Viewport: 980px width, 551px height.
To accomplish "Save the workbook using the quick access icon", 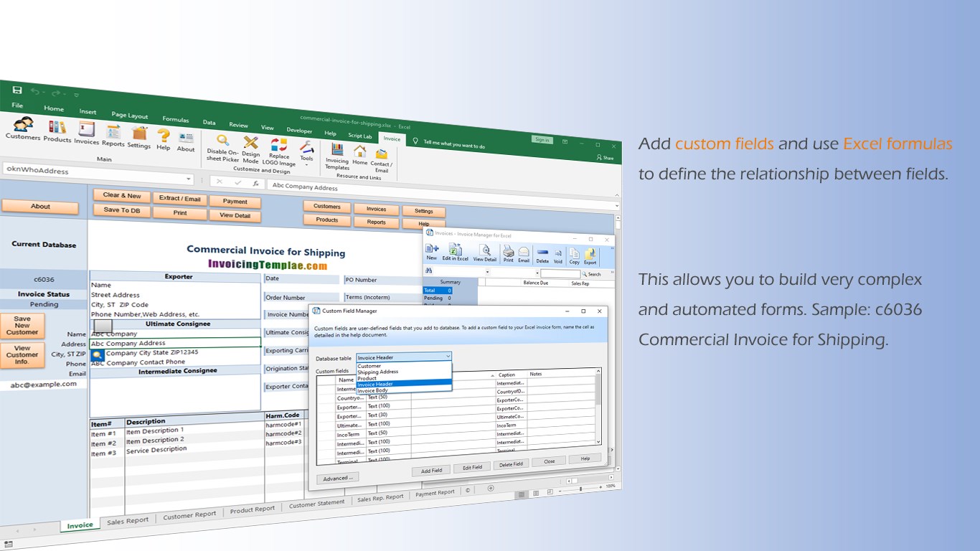I will pos(17,90).
